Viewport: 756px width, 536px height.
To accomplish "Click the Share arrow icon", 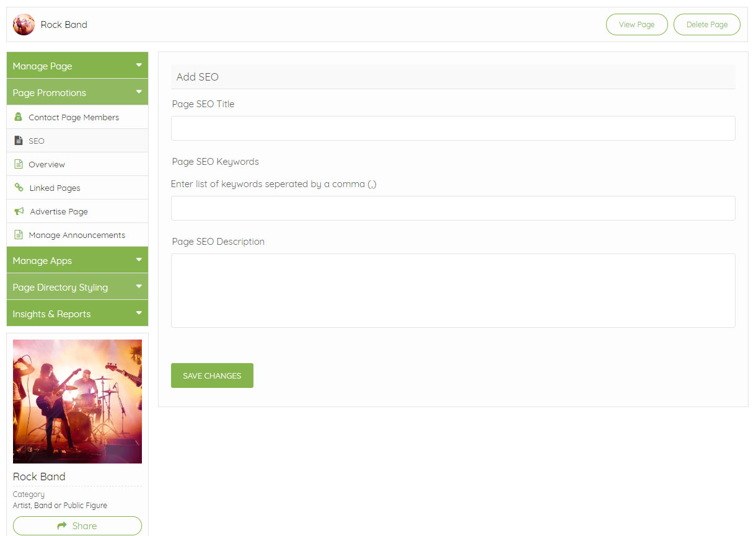I will point(62,525).
